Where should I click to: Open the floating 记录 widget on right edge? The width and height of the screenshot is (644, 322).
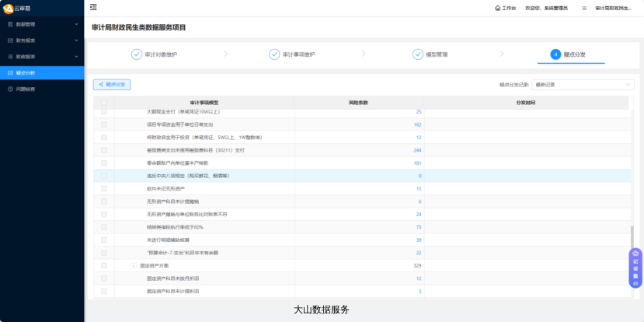pyautogui.click(x=635, y=268)
